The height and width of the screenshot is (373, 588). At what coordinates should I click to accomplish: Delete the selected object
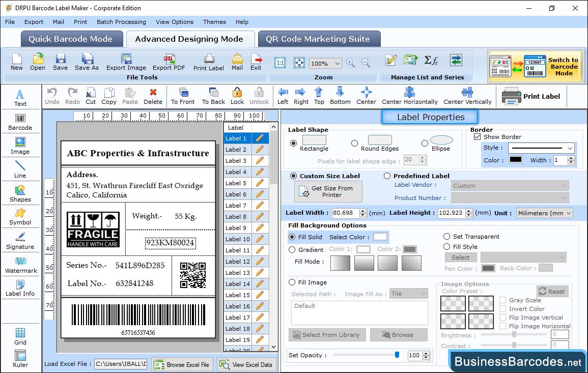pyautogui.click(x=153, y=96)
